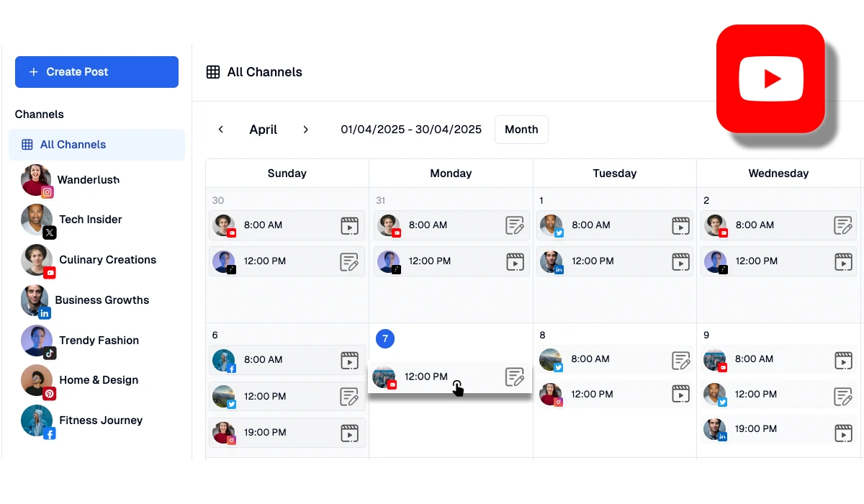Click avatar on Wednesday 2 12:00 PM TikTok post

716,261
